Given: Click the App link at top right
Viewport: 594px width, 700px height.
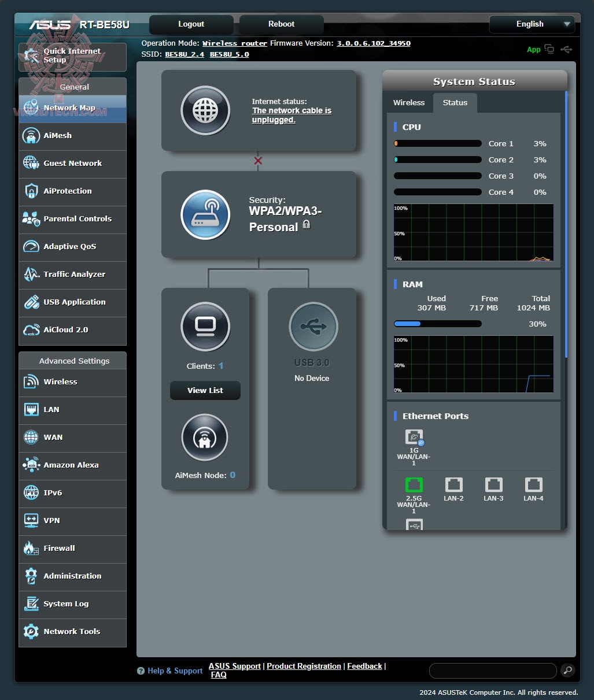Looking at the screenshot, I should click(x=533, y=50).
